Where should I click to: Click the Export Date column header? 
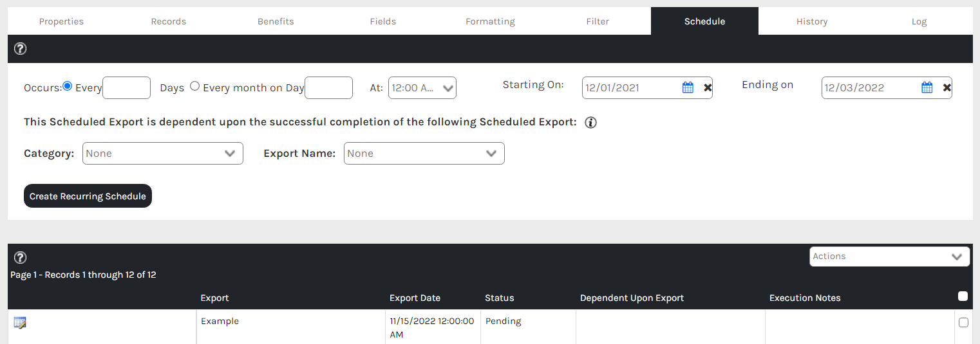(x=415, y=298)
